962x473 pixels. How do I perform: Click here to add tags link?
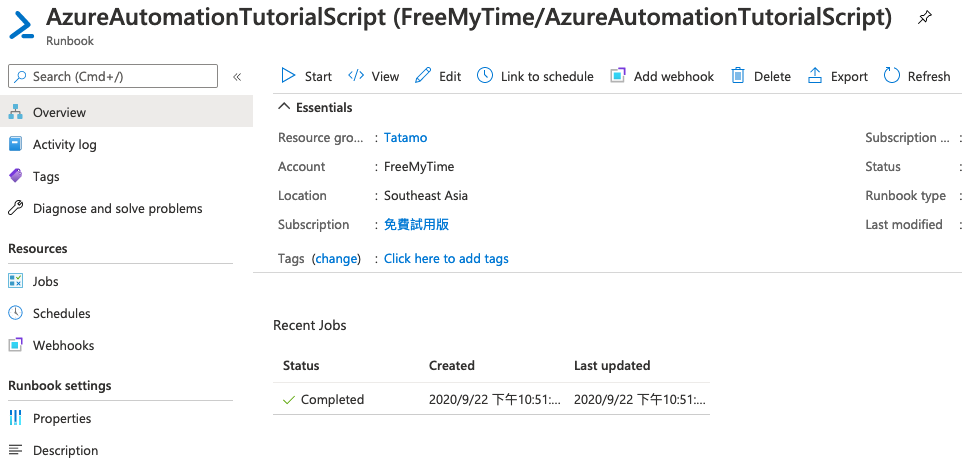point(446,258)
